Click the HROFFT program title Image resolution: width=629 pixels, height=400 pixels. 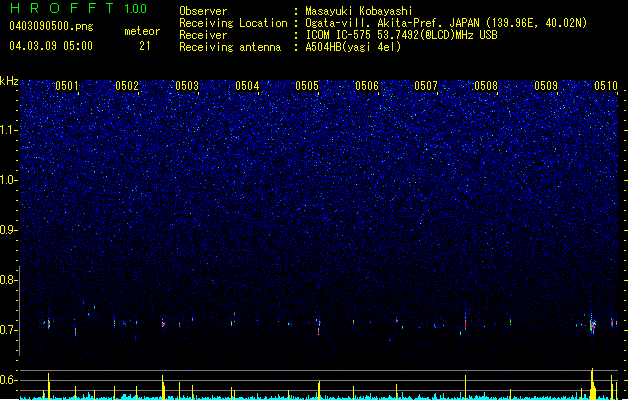[x=62, y=8]
